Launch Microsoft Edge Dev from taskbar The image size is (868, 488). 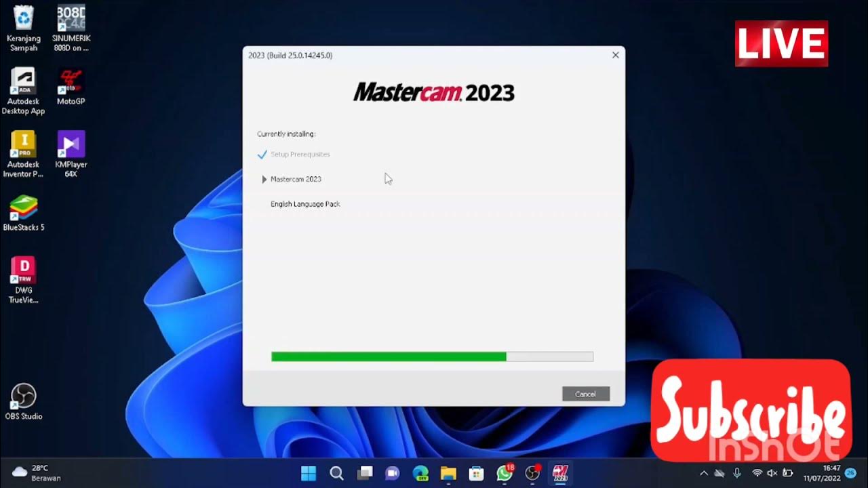[x=420, y=472]
